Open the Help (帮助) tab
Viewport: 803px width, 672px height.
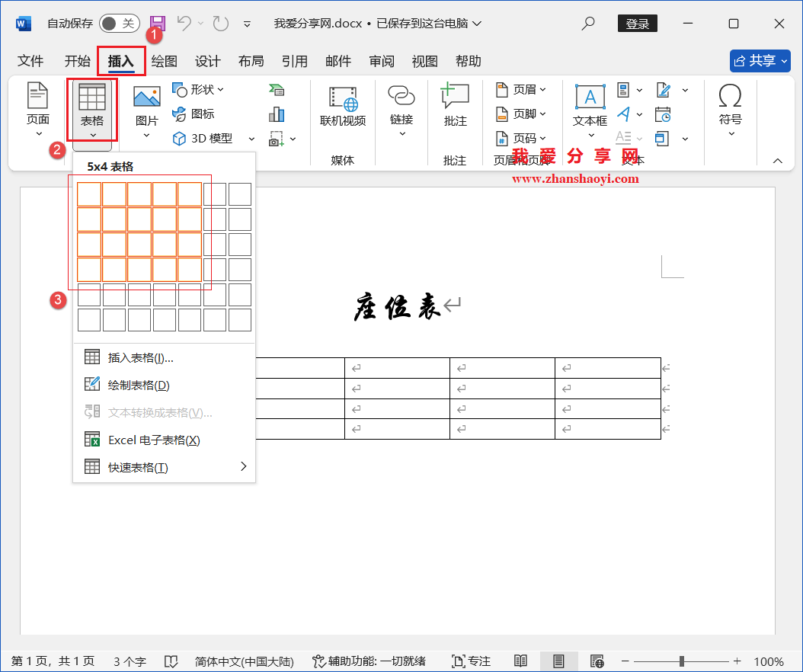468,61
